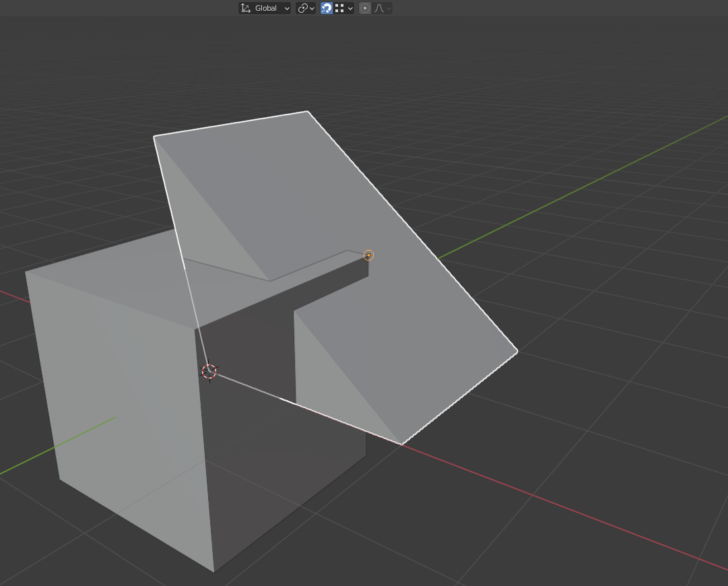Toggle the snap magnet button

pos(327,8)
